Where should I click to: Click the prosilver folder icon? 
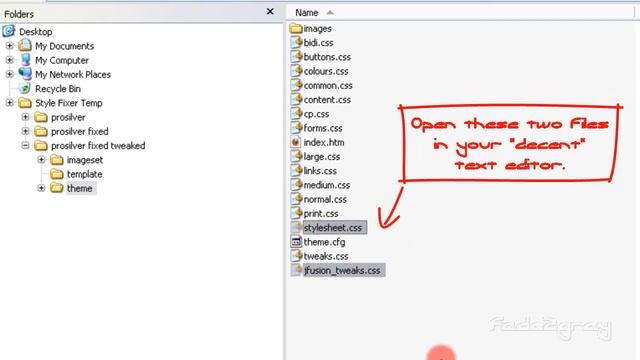[x=41, y=117]
